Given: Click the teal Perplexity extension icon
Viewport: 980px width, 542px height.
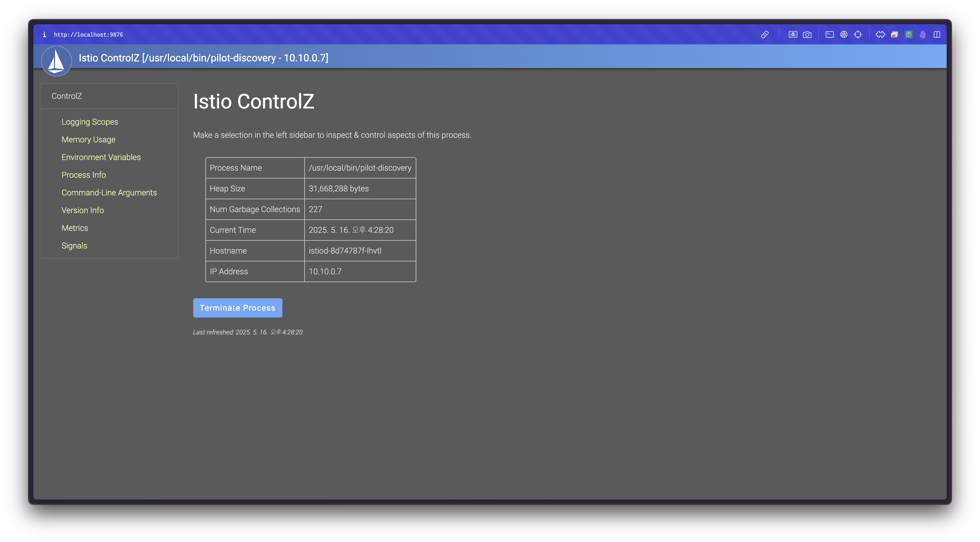Looking at the screenshot, I should pos(909,35).
